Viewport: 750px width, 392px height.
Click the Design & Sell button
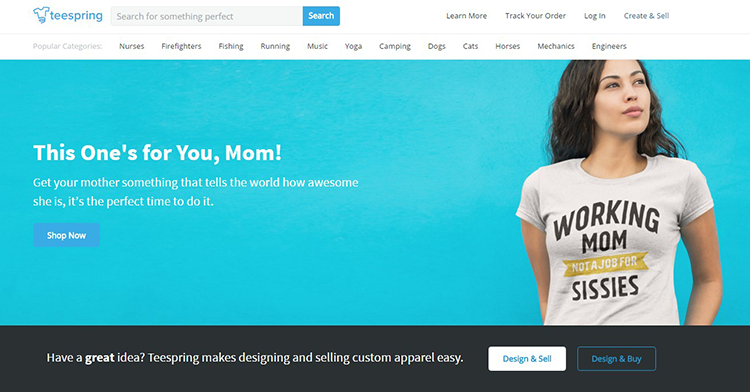pyautogui.click(x=527, y=359)
